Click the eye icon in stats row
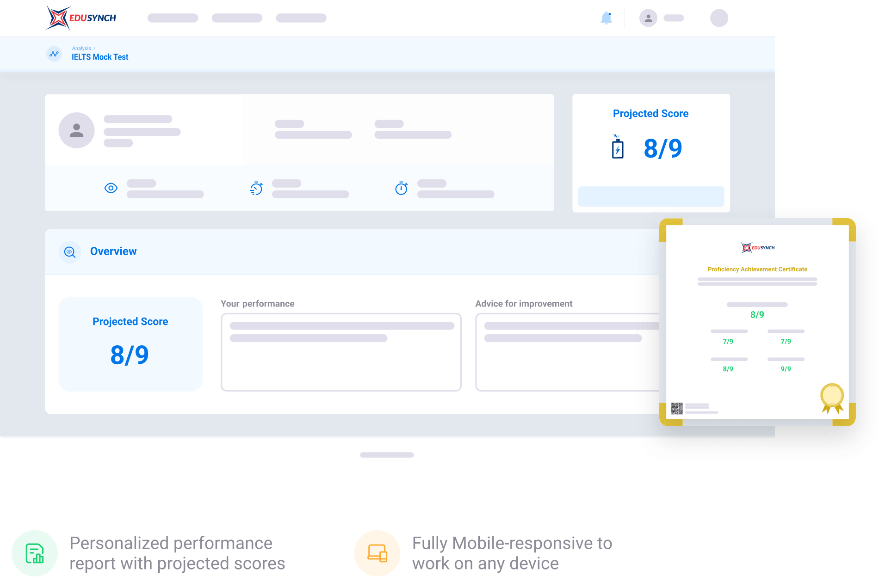This screenshot has height=588, width=879. [111, 188]
